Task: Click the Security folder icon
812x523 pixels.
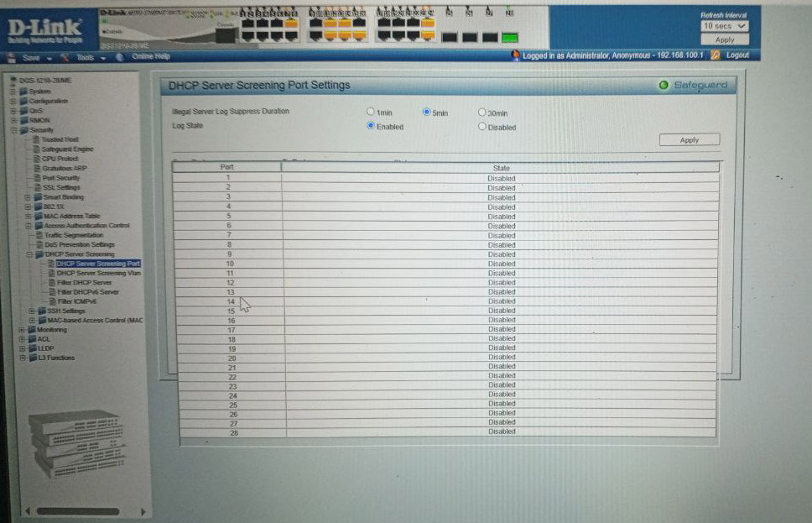Action: (23, 130)
